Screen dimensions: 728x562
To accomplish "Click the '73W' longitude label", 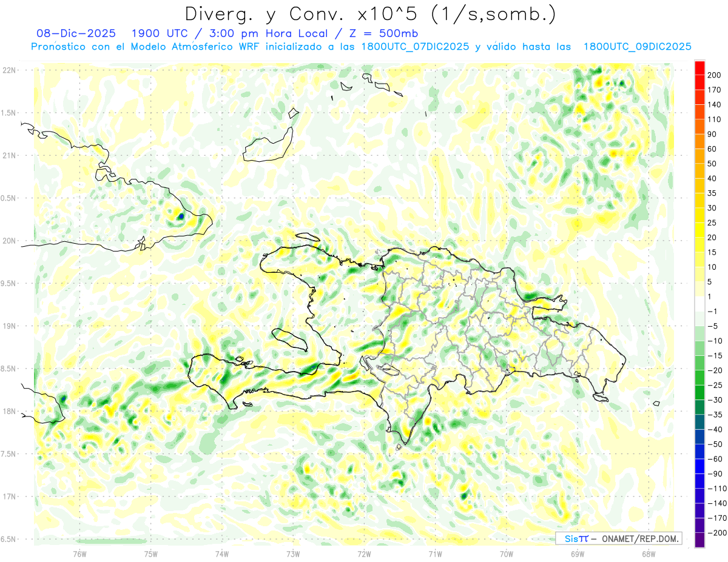I will (293, 554).
